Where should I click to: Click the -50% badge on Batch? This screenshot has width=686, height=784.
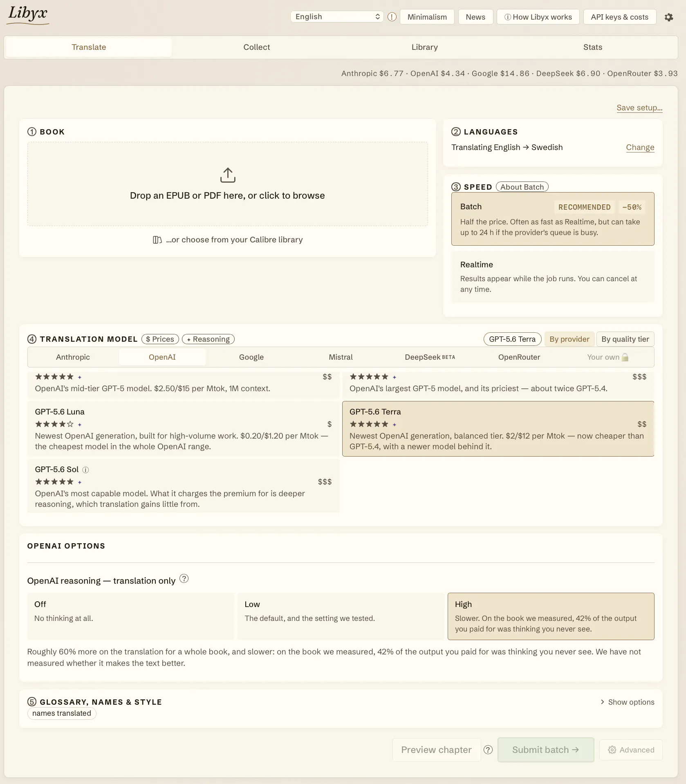[x=632, y=207]
